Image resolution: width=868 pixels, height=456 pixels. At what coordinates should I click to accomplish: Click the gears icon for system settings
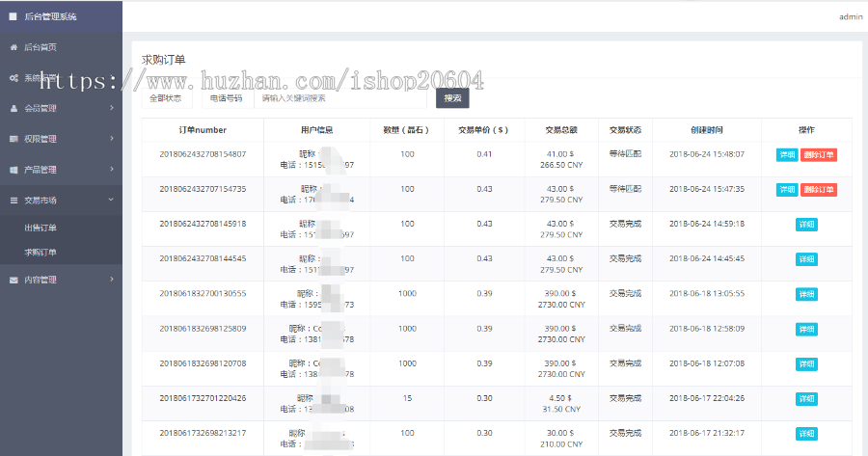pyautogui.click(x=14, y=78)
